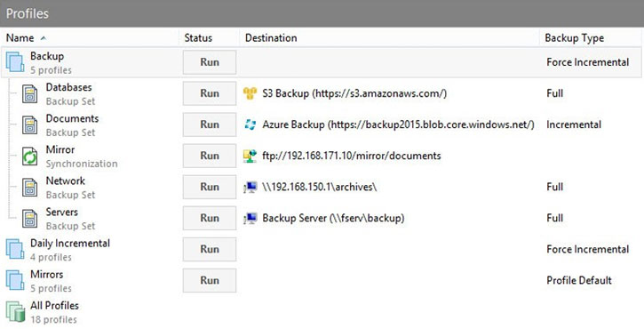Click the Mirror synchronization icon
Viewport: 644px width, 329px height.
(x=29, y=156)
